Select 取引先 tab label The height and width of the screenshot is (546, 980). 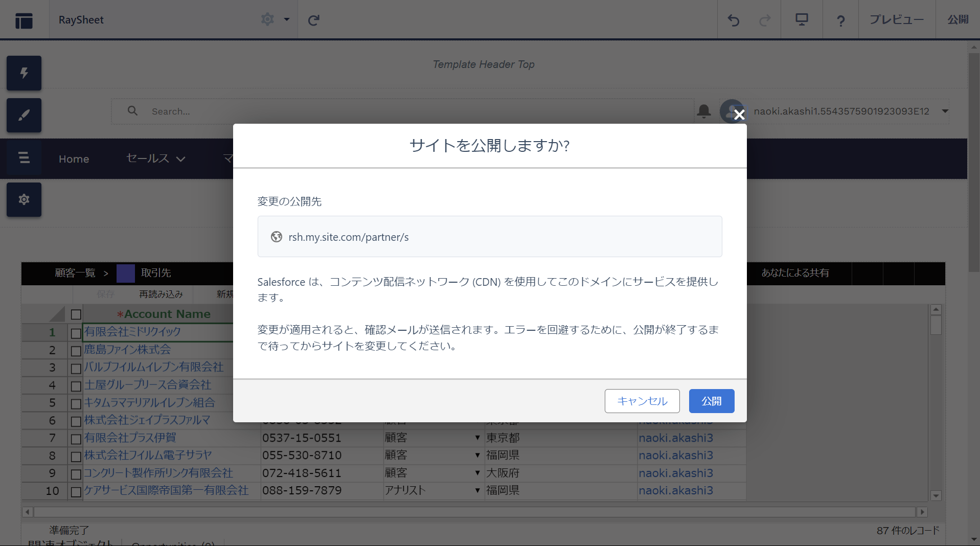pos(156,272)
